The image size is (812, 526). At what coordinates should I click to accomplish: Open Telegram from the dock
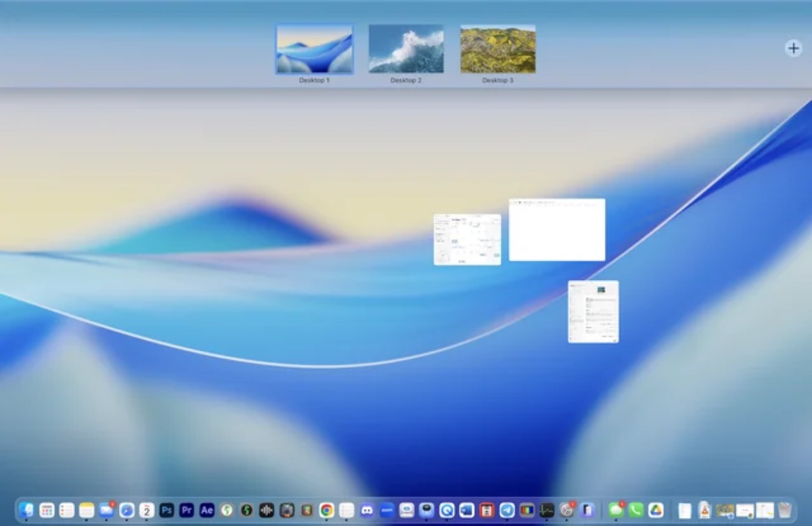[507, 510]
